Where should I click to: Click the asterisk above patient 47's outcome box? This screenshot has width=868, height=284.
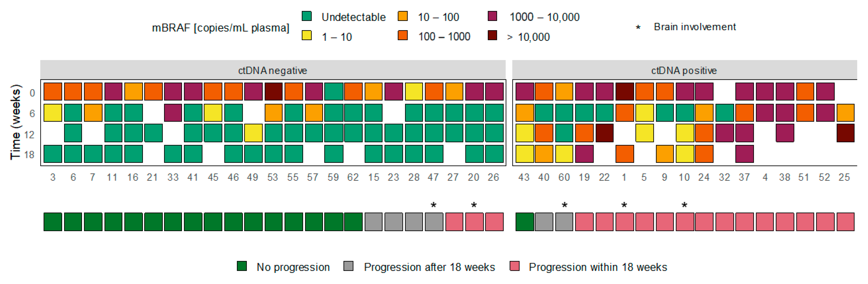pos(434,205)
